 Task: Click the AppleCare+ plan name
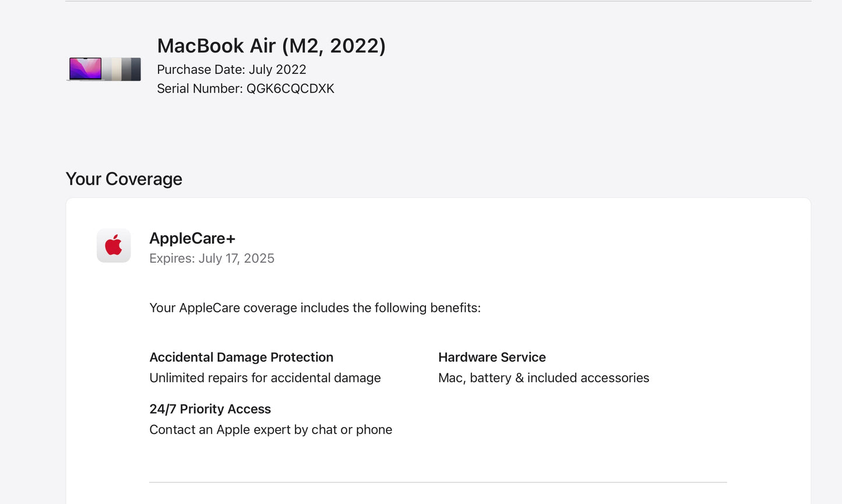coord(192,238)
